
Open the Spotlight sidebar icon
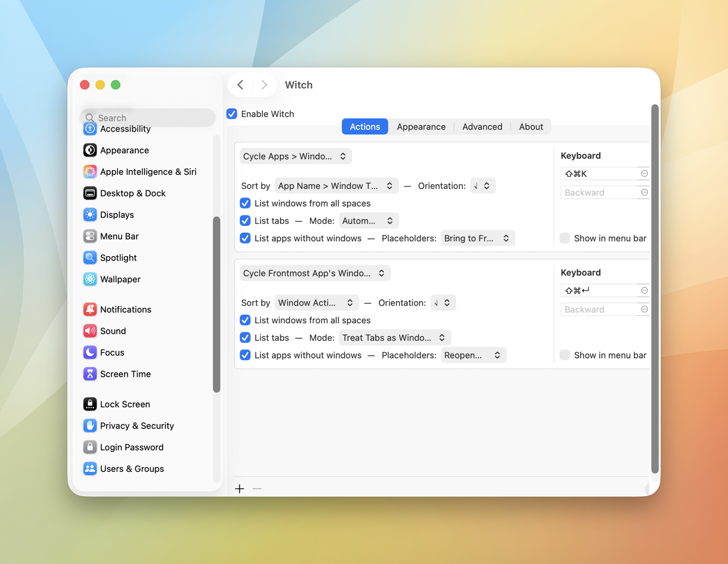tap(90, 258)
